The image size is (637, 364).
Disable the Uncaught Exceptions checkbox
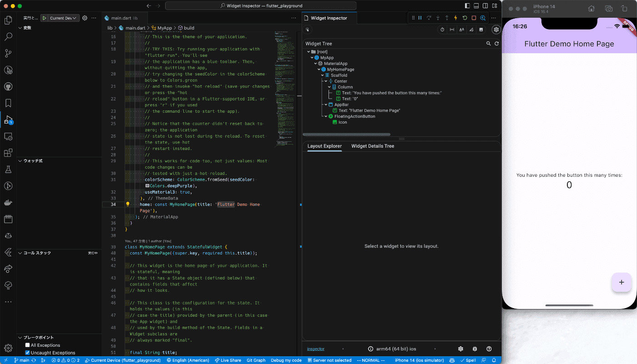[27, 353]
